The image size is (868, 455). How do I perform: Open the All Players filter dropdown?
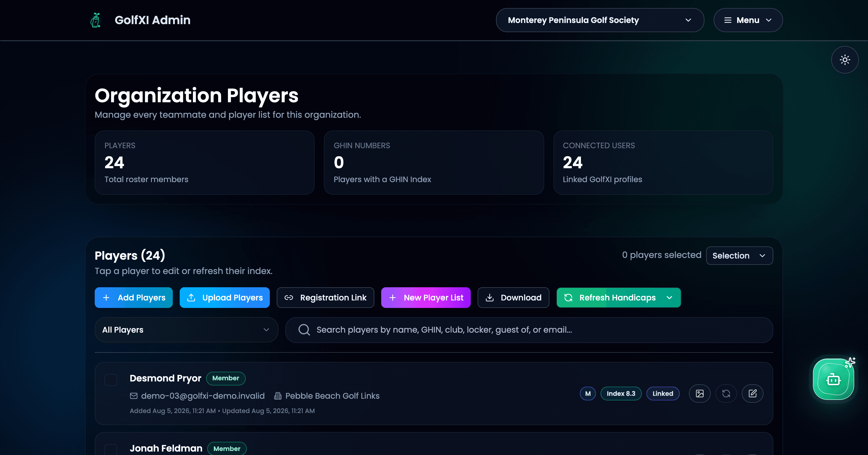(186, 330)
